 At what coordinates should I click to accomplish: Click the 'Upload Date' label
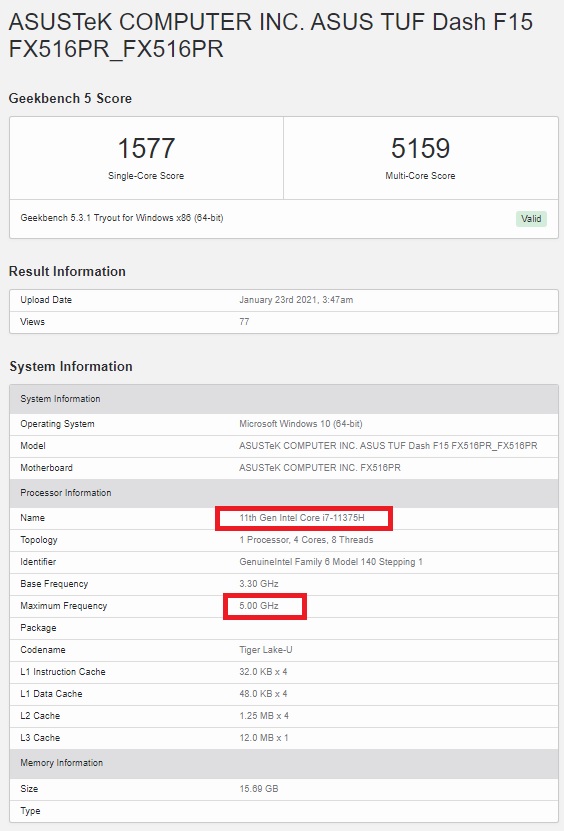coord(46,300)
